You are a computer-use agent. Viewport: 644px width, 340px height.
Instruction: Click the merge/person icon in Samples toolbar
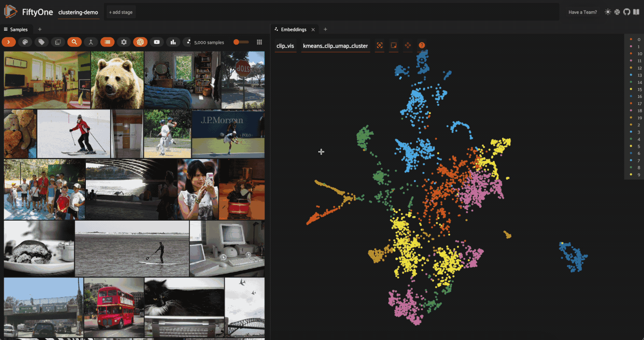pos(91,42)
